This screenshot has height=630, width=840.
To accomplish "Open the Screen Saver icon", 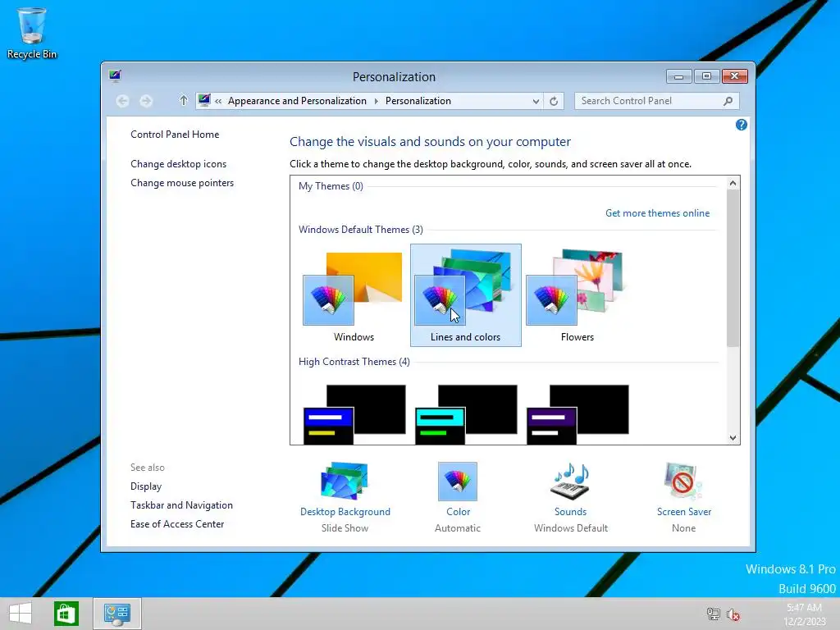I will click(683, 481).
